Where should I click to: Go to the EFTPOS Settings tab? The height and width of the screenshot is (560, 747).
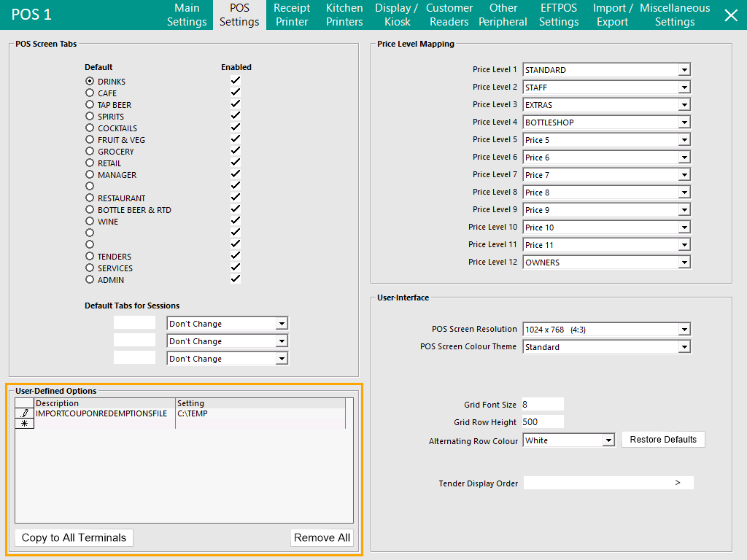pos(559,15)
